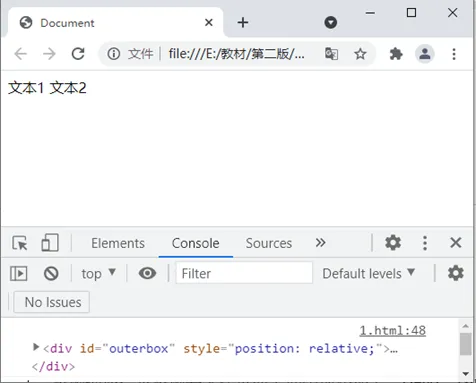Reload the page
Viewport: 476px width, 383px height.
(78, 54)
